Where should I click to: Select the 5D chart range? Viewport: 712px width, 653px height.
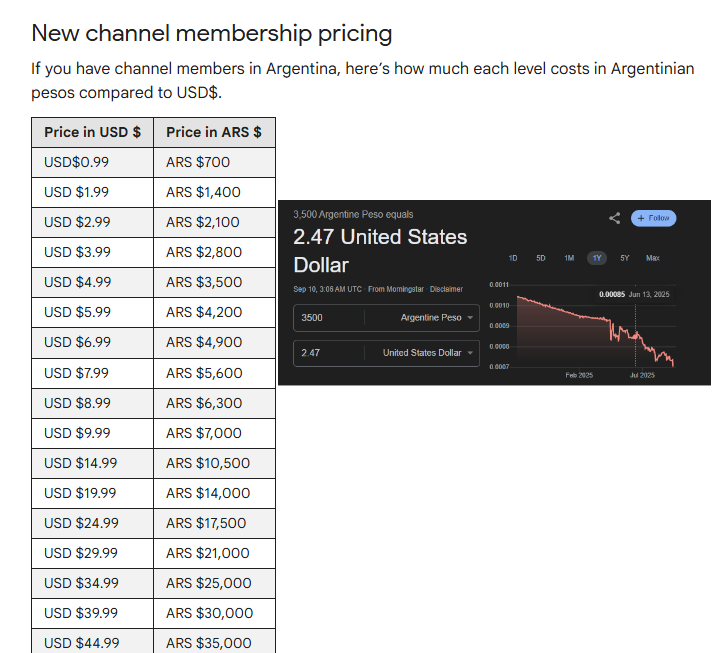pyautogui.click(x=541, y=258)
